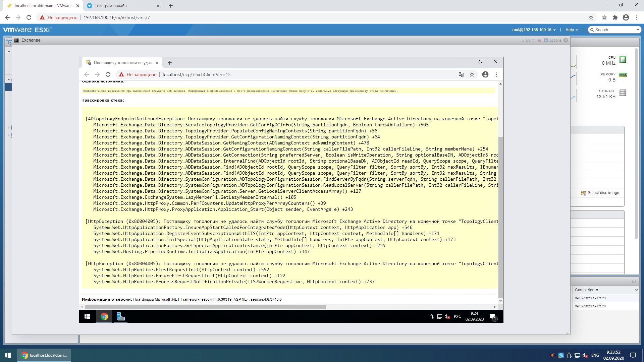Click the 'Информация о версии:' footer text
644x362 pixels.
click(107, 299)
